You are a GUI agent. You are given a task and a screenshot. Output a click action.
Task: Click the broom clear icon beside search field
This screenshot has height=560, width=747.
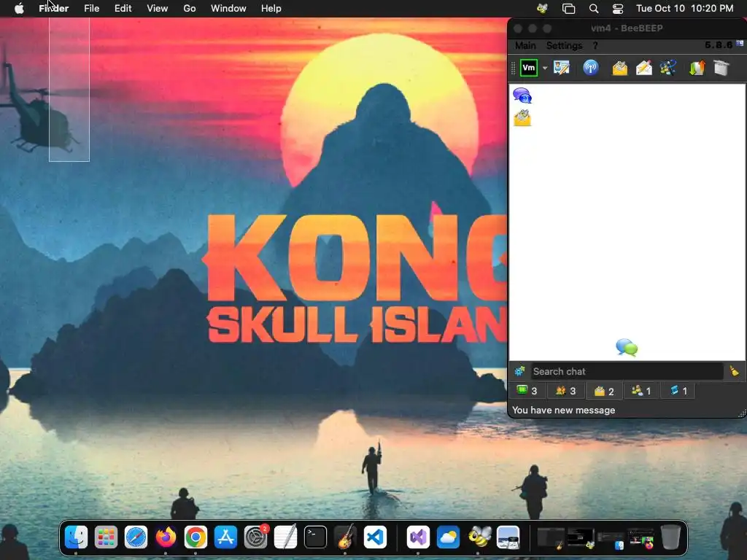coord(734,371)
